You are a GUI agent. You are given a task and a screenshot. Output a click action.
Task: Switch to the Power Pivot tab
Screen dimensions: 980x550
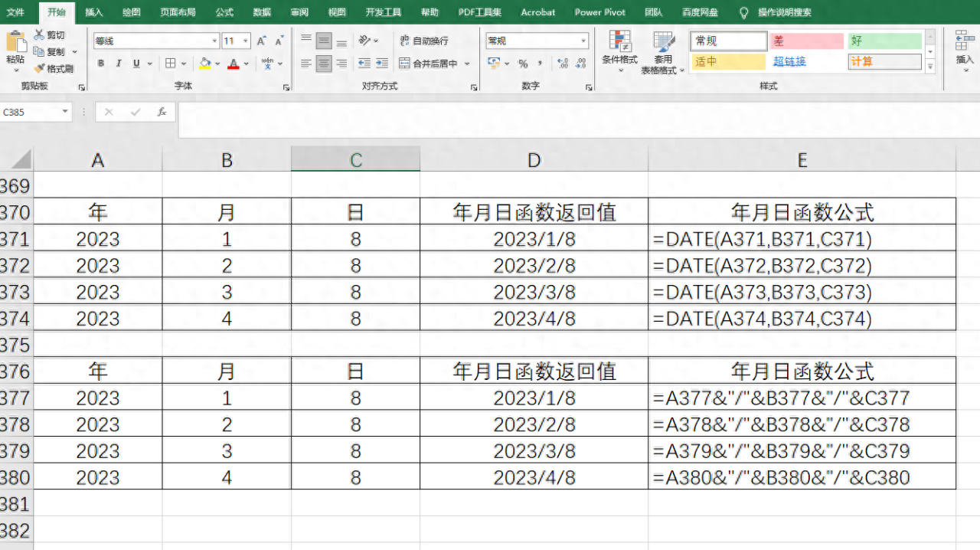[x=600, y=12]
